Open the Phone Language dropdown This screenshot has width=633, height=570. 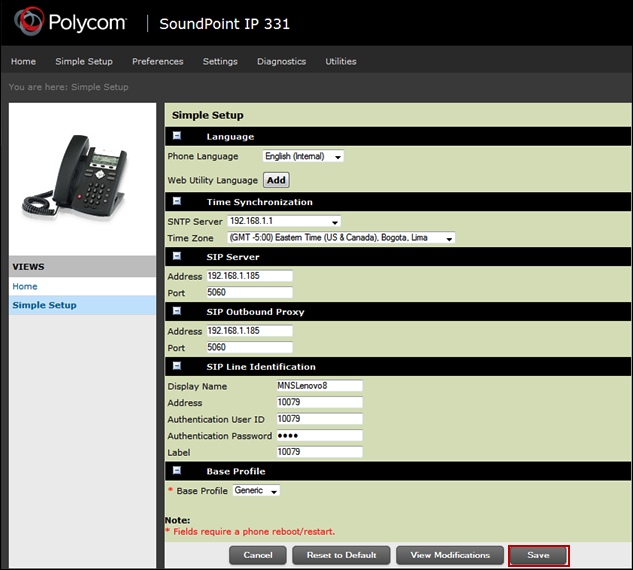coord(303,156)
